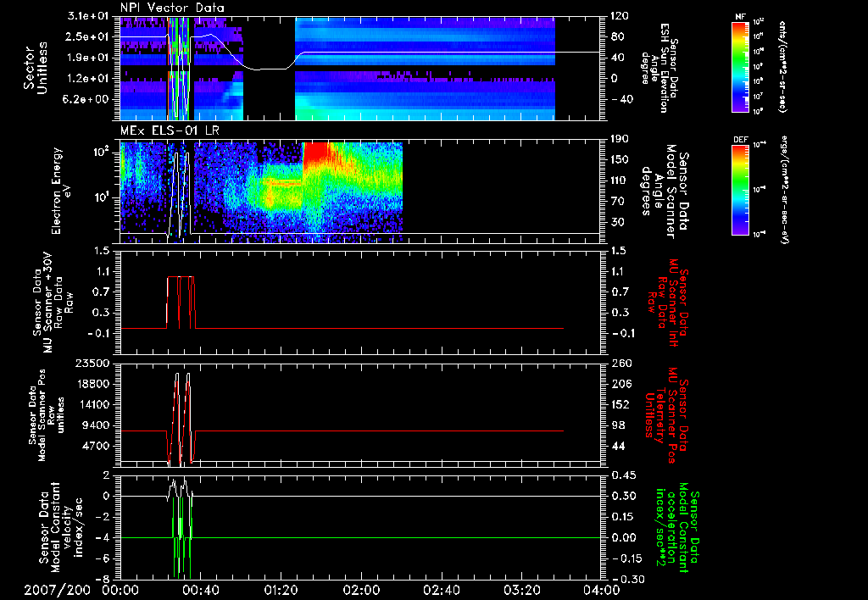Click the red high-flux region in ELS spectrogram
Screen dimensions: 868x600
pos(316,153)
